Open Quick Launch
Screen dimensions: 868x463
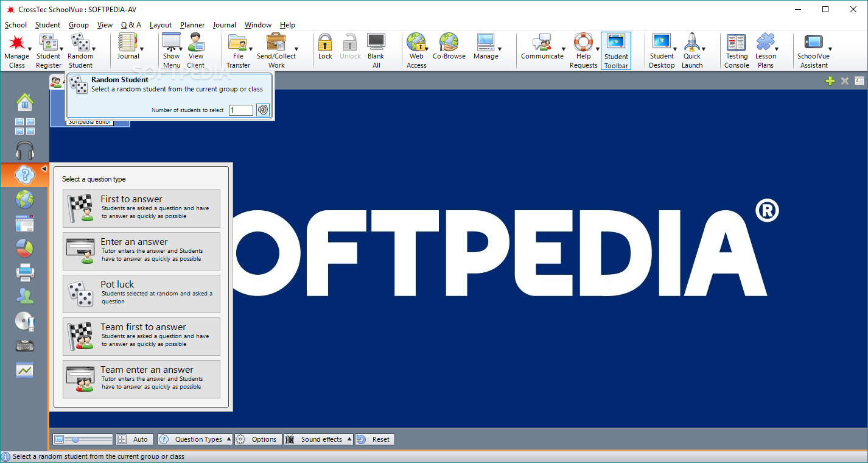pos(692,51)
